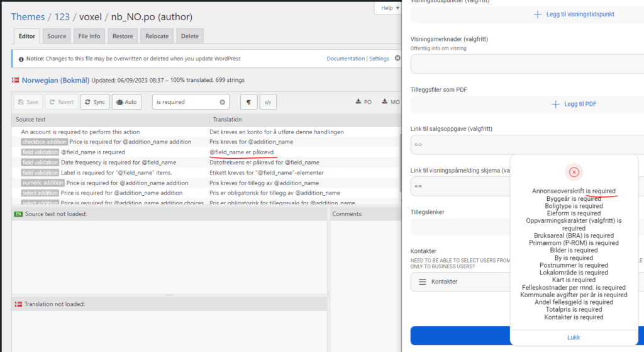
Task: Click translation 'Datofrekvens er påkrevd for @field_name'
Action: 264,162
